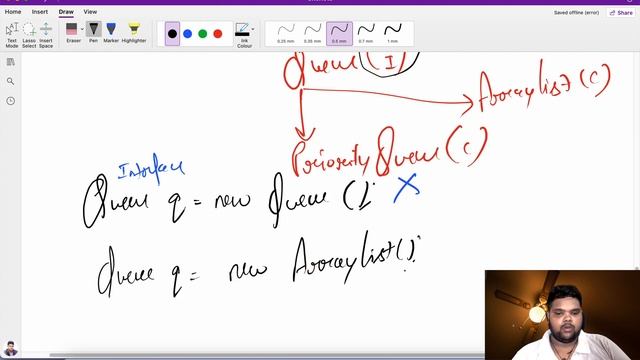This screenshot has width=640, height=360.
Task: Switch to the Draw tab
Action: (x=66, y=12)
